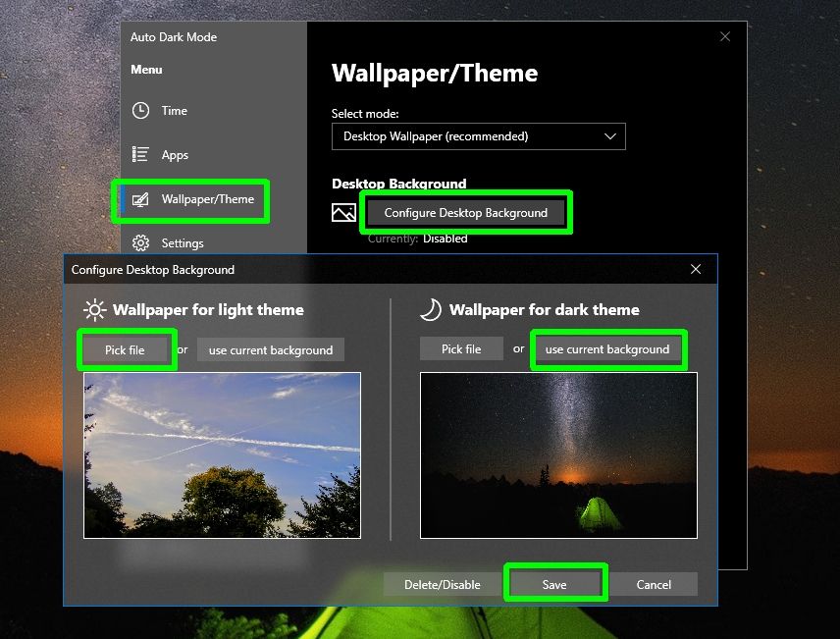Click the moon icon above dark theme section
The image size is (840, 639).
(x=432, y=309)
